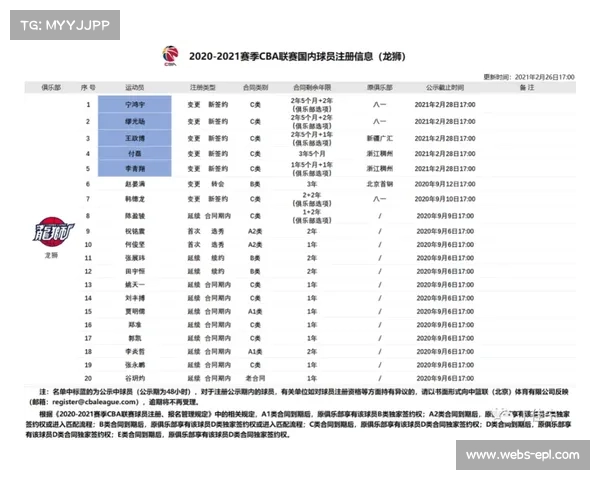The width and height of the screenshot is (600, 480).
Task: Click player name '姚天一' in row 13
Action: (135, 285)
